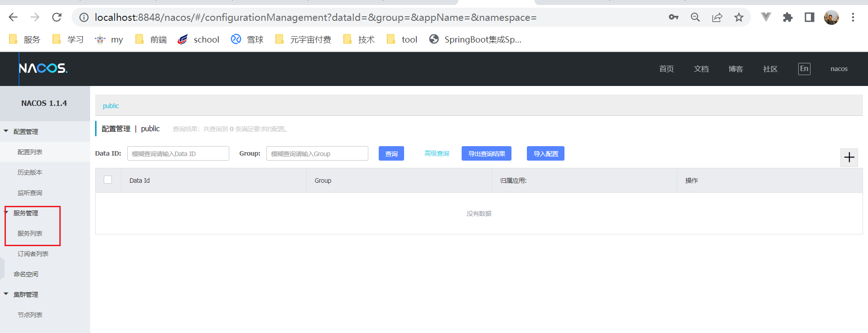Click the plus icon to add configuration
868x333 pixels.
(849, 157)
